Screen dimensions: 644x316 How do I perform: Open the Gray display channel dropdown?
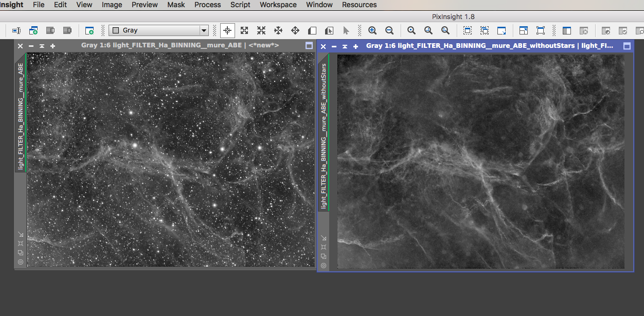[x=159, y=30]
